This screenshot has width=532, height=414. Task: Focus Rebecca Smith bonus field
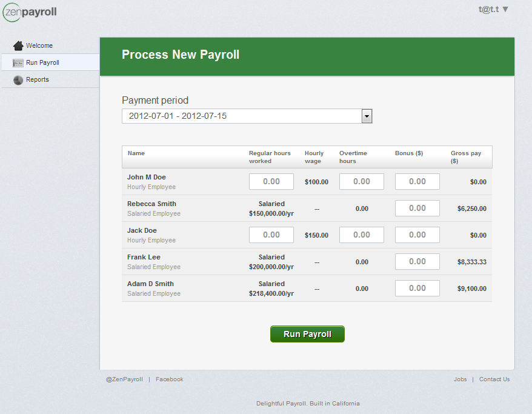[417, 209]
